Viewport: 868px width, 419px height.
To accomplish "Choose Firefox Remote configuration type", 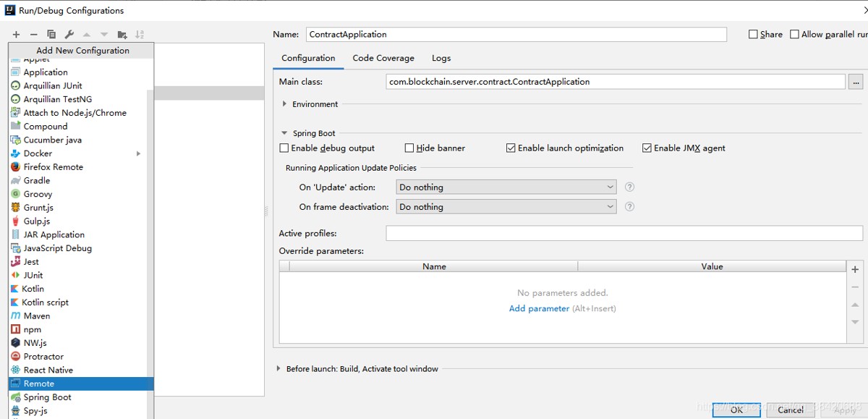I will coord(53,167).
